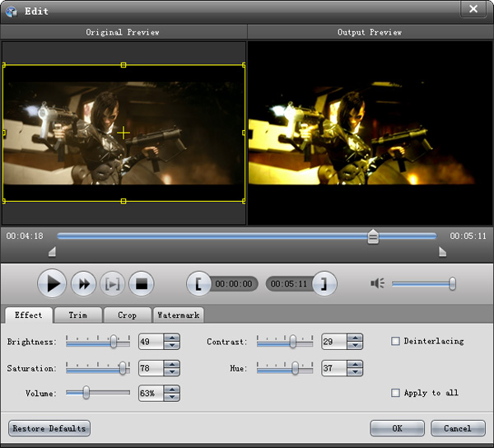Click the right trim marker triangle
Image resolution: width=494 pixels, height=448 pixels.
pos(443,252)
